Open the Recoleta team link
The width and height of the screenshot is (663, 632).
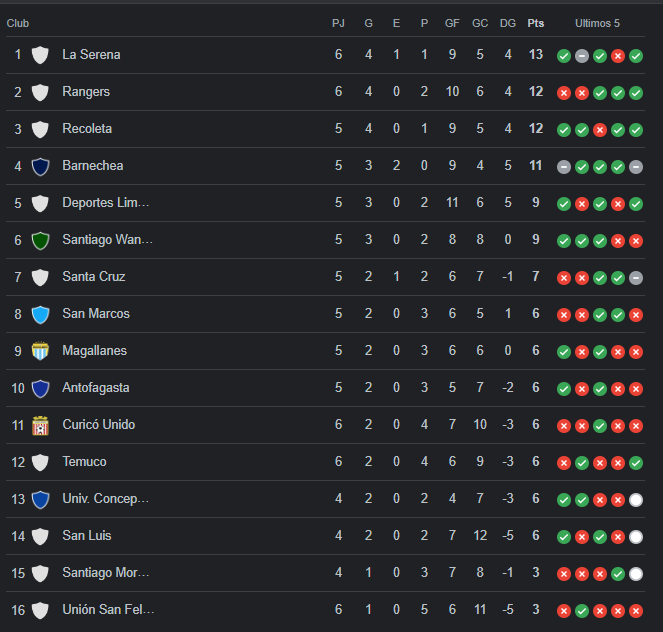(87, 129)
